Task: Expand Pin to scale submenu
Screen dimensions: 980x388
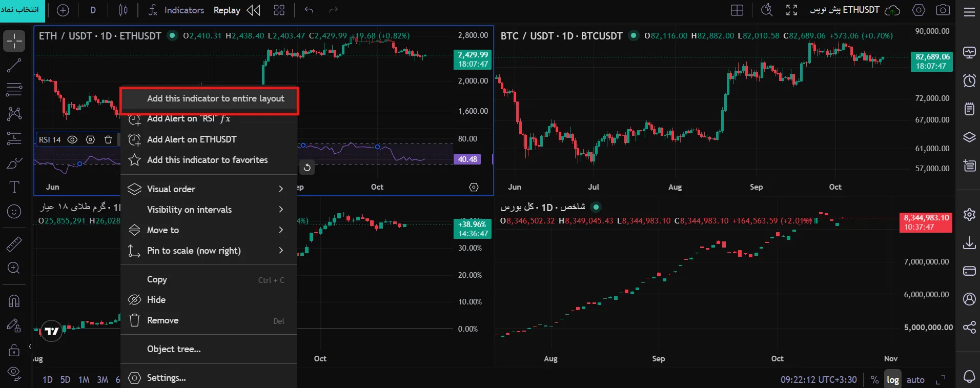Action: [x=209, y=251]
